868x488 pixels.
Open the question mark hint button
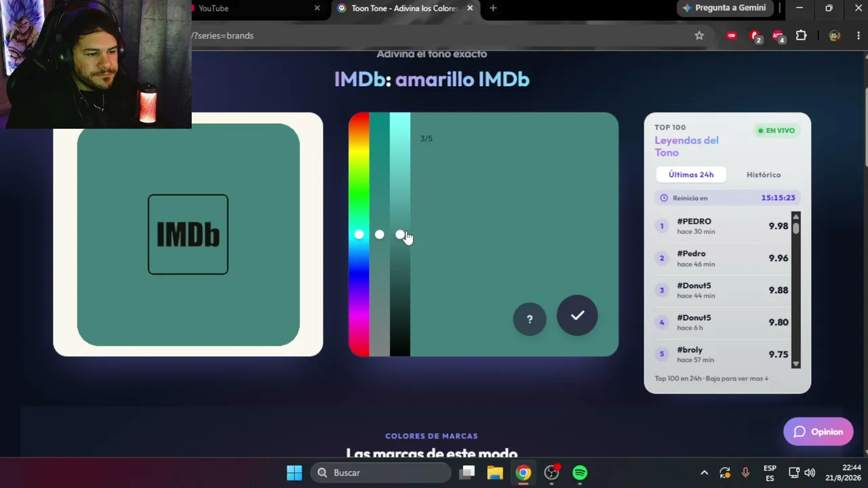click(x=530, y=319)
